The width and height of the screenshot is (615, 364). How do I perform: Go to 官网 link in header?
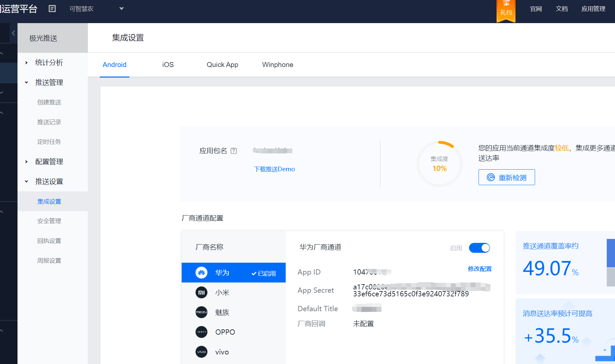click(x=536, y=9)
